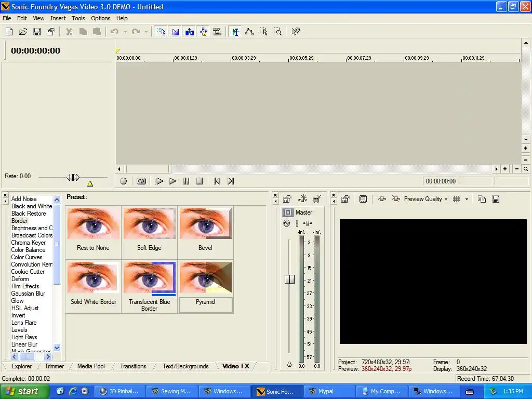Viewport: 532px width, 399px height.
Task: Open preview grid overlay dropdown arrow
Action: click(x=467, y=199)
